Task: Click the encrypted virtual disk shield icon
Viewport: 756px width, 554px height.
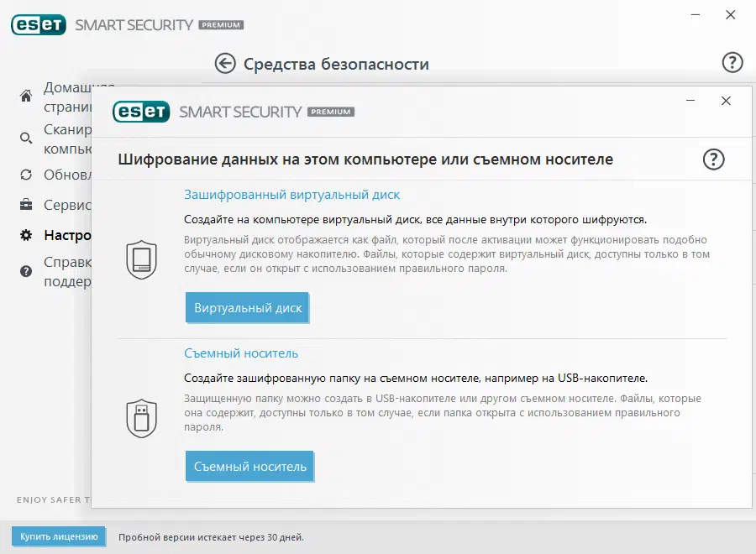Action: pos(142,259)
